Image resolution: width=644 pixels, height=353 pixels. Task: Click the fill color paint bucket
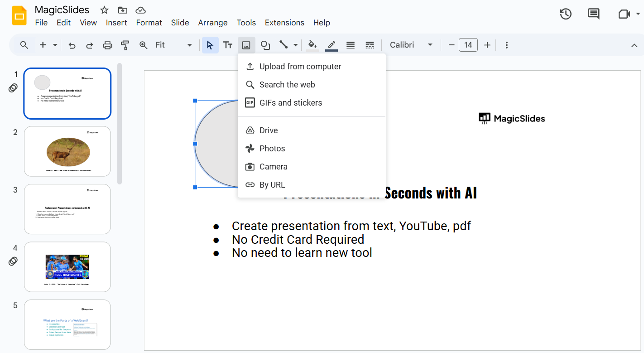pyautogui.click(x=312, y=45)
